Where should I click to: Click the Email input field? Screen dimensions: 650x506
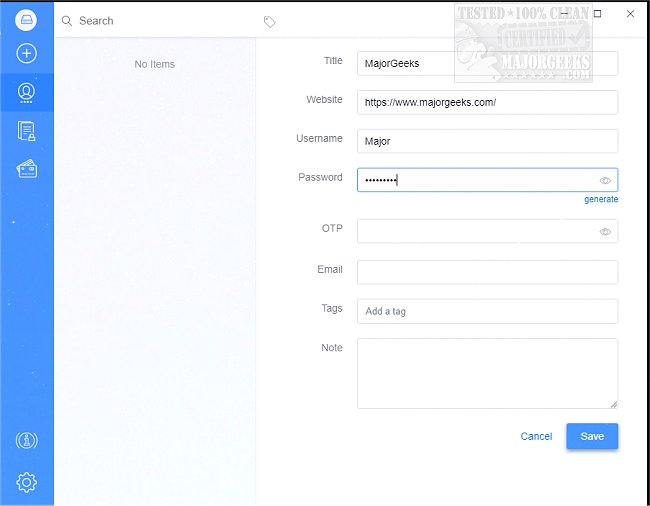point(487,272)
